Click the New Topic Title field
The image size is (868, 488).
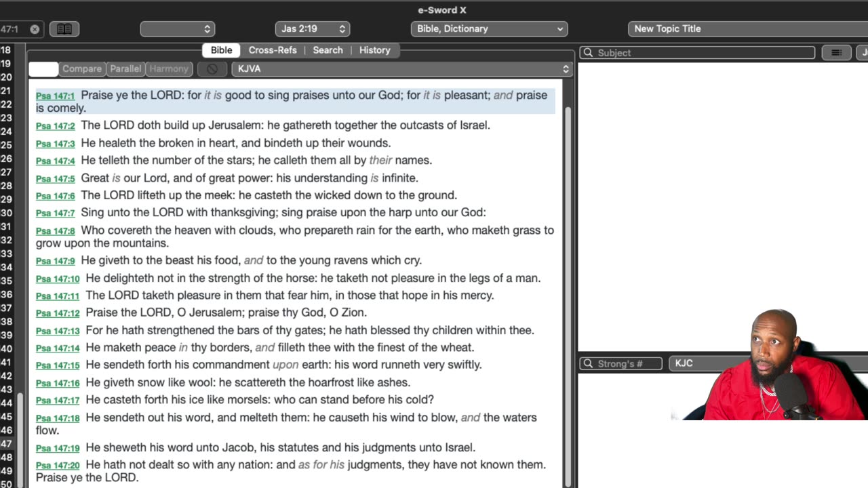(x=748, y=29)
